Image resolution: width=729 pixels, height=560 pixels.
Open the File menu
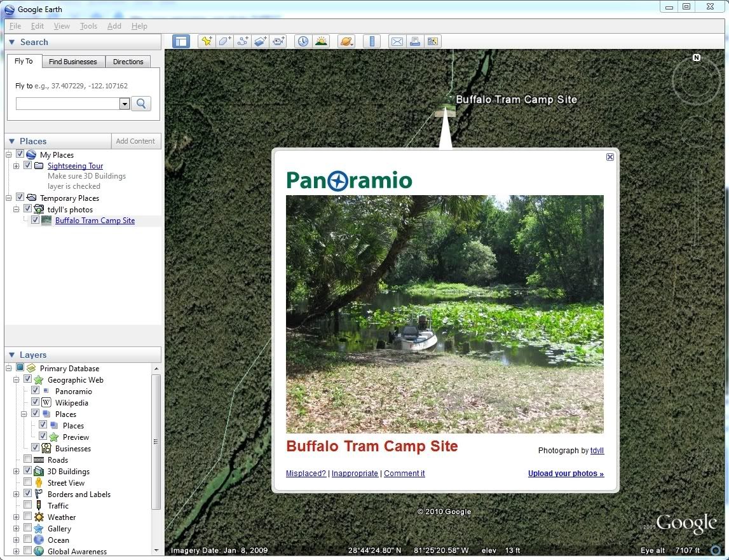[15, 26]
